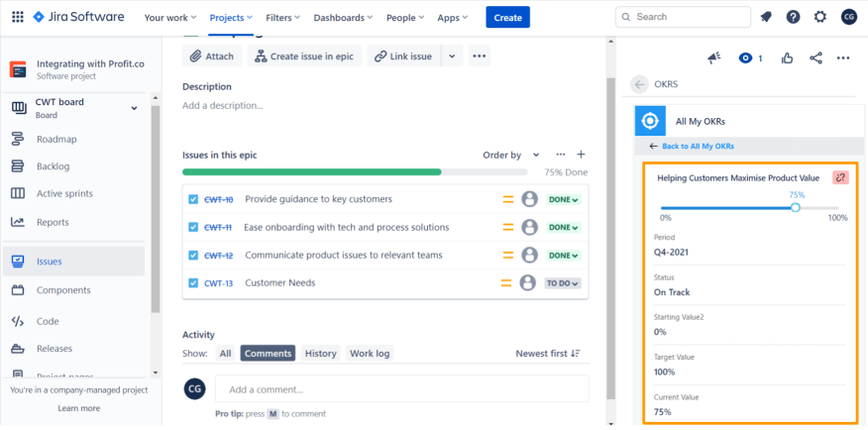
Task: Click the thumbs up vote icon
Action: 787,58
